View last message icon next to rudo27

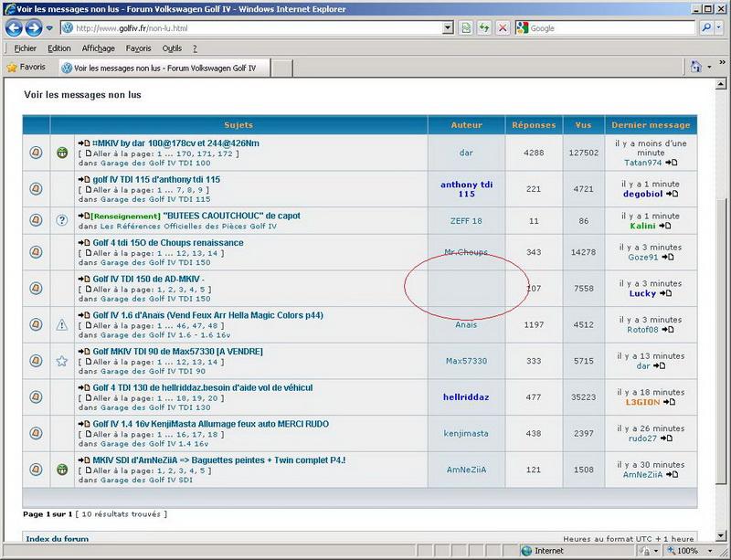coord(666,438)
